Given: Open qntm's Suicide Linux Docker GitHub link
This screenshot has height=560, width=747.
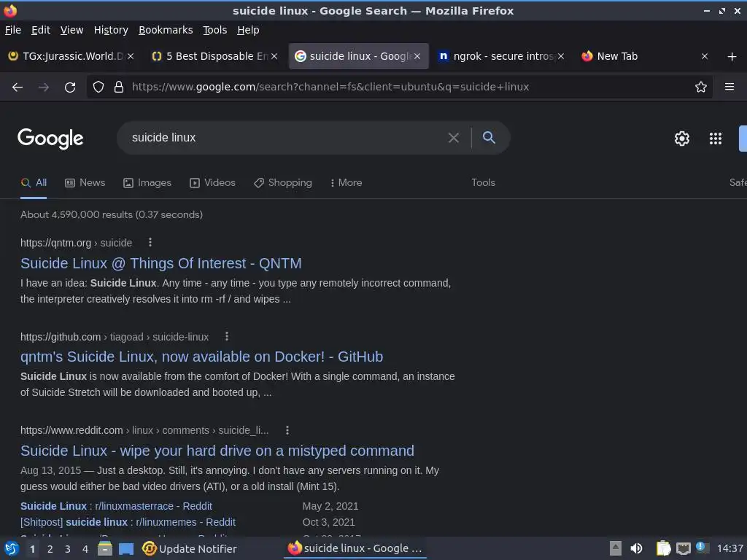Looking at the screenshot, I should coord(201,357).
